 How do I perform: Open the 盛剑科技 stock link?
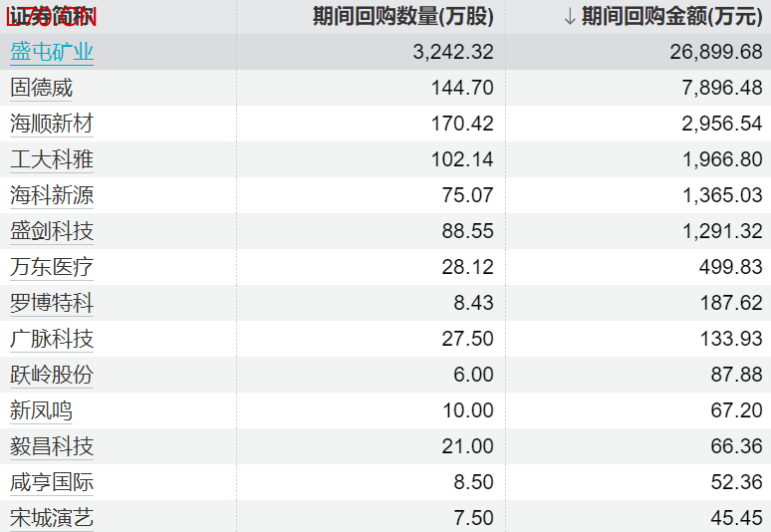[52, 231]
